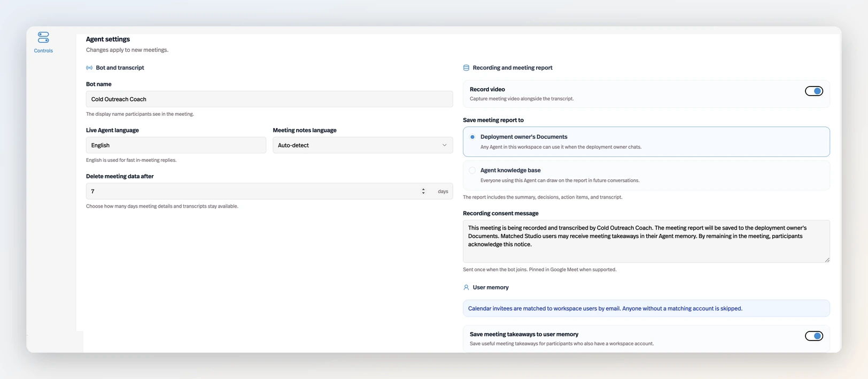Viewport: 868px width, 379px height.
Task: Click the 'Bot and transcript' section heading
Action: [x=120, y=68]
